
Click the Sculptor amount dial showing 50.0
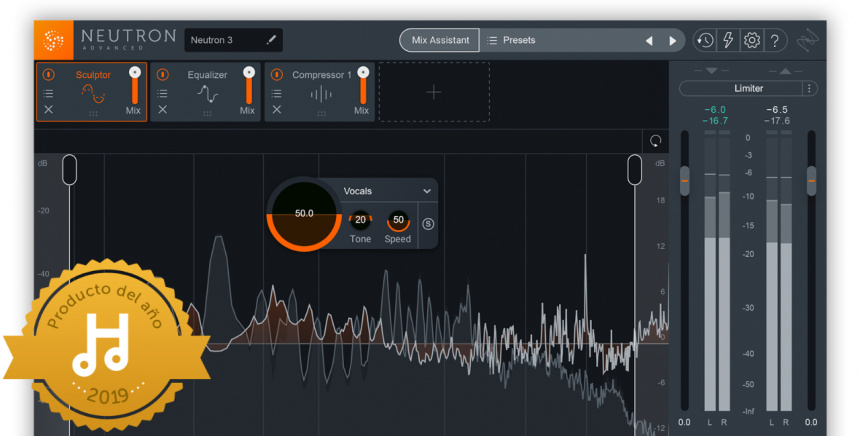tap(304, 214)
